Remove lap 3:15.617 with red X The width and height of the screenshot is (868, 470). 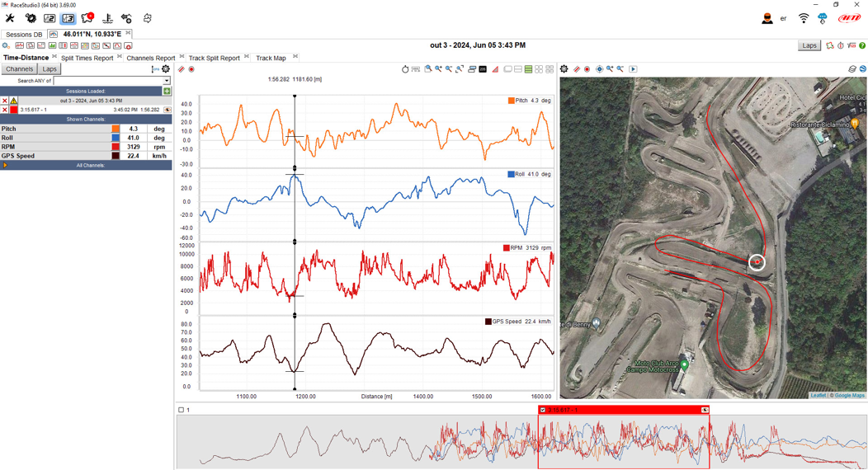coord(4,110)
